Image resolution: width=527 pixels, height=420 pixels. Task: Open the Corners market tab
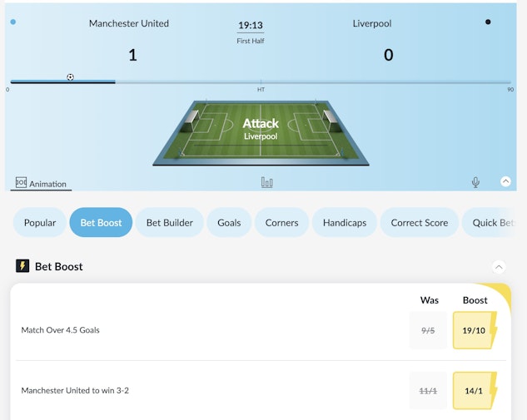coord(281,223)
